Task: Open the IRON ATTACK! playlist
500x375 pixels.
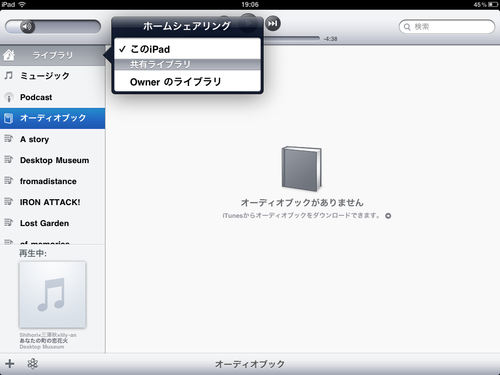Action: click(x=52, y=202)
